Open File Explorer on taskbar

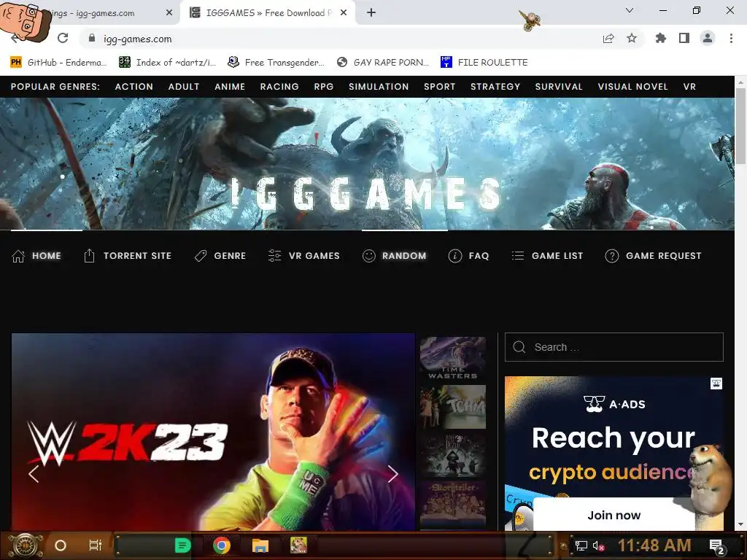[x=260, y=545]
